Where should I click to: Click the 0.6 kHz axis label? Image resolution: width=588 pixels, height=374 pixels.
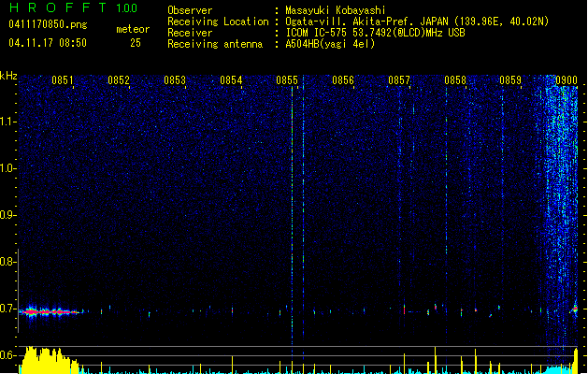7,355
